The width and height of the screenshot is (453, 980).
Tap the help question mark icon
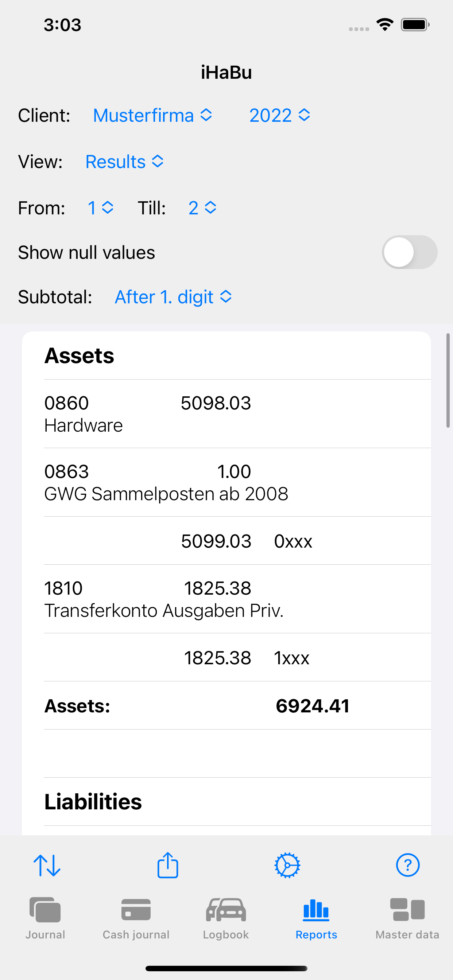coord(408,865)
